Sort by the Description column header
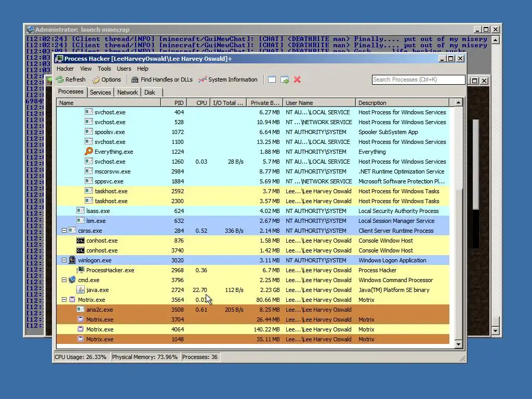The height and width of the screenshot is (399, 532). point(402,103)
